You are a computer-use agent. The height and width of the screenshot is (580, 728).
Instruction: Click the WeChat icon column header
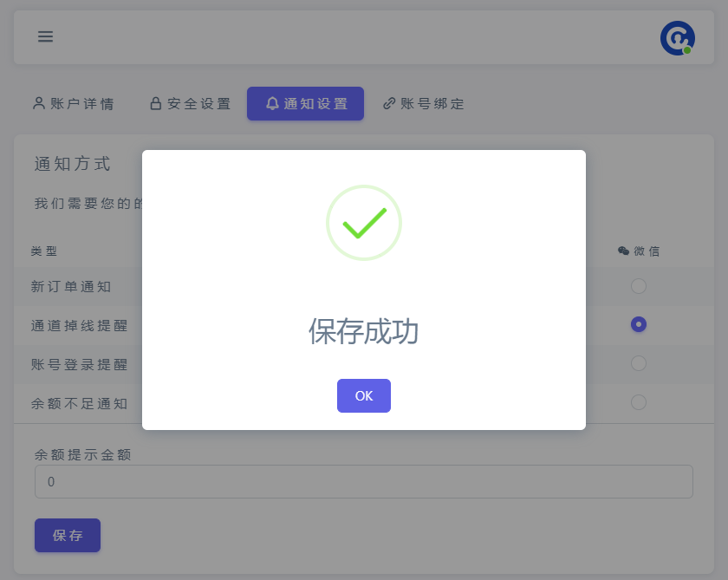pyautogui.click(x=623, y=251)
